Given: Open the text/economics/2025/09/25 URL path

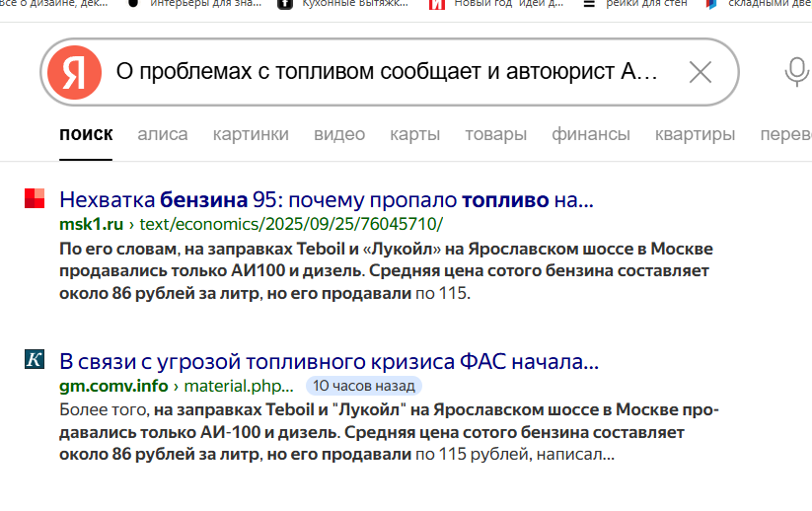Looking at the screenshot, I should 291,224.
